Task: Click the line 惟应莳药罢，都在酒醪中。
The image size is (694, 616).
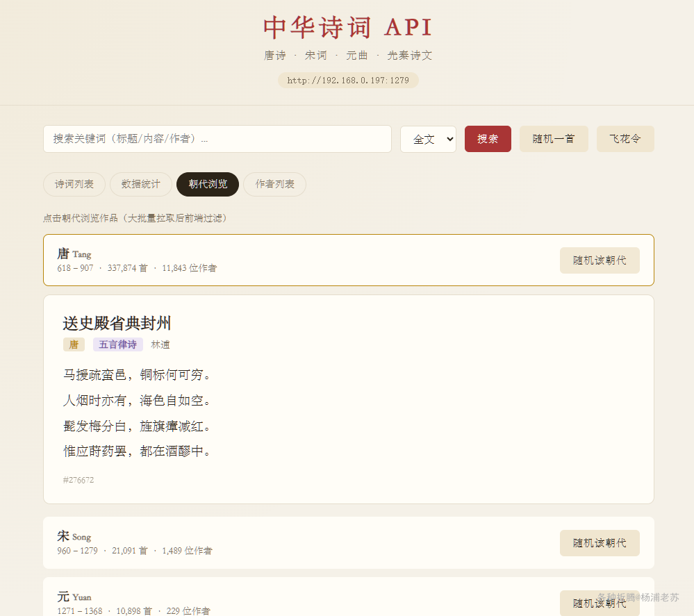Action: [137, 451]
